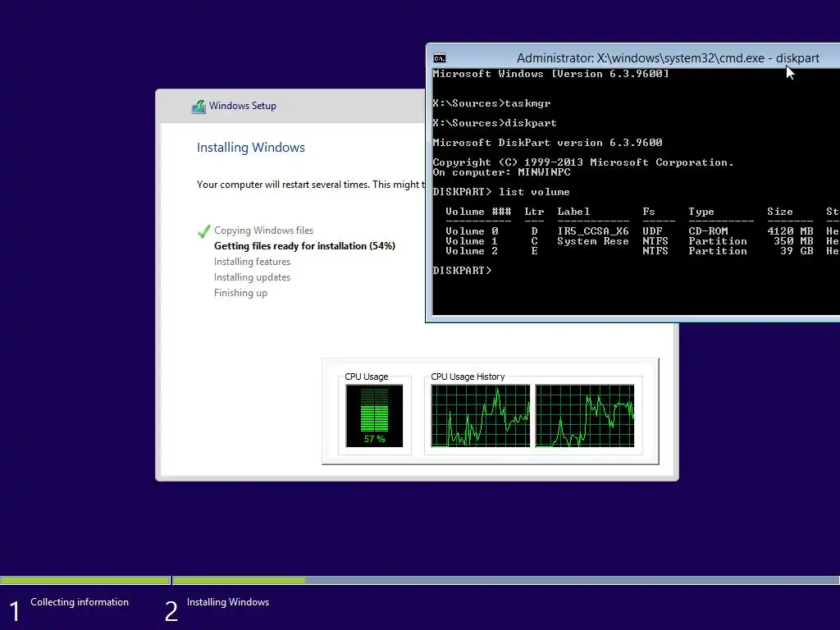Click the 'X:\Sources>taskmgr' command line
Screen dimensions: 840x630
point(492,103)
